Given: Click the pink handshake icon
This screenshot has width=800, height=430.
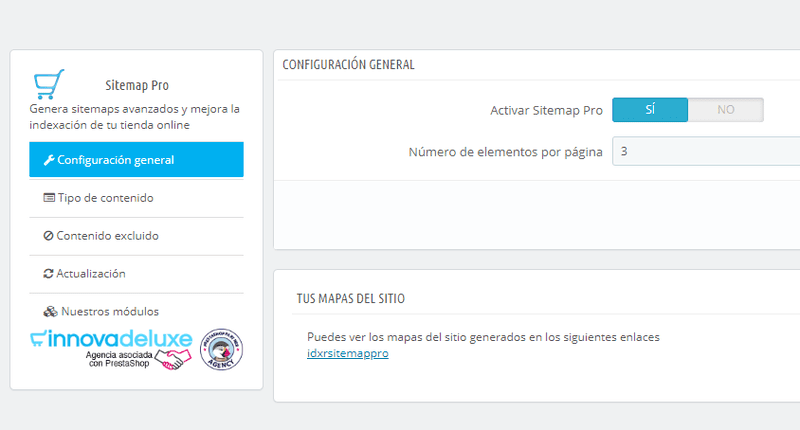Looking at the screenshot, I should point(173,359).
